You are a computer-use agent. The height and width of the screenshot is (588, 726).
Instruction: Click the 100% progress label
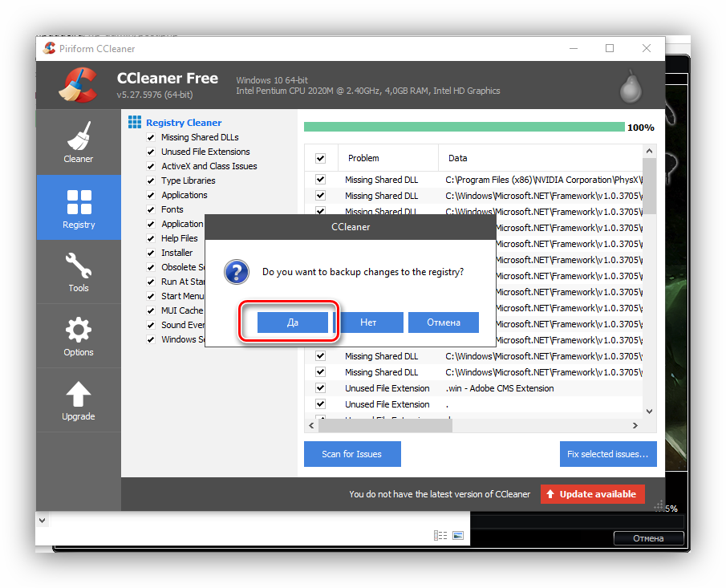tap(641, 128)
